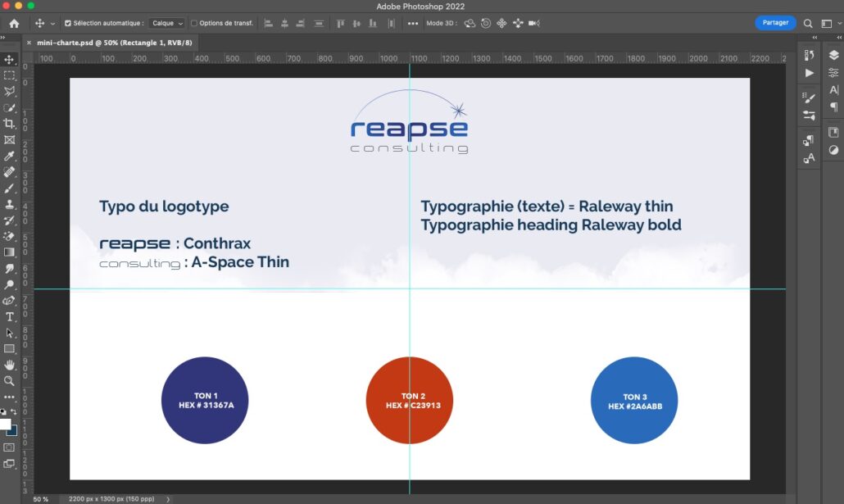Align left edges in options bar
This screenshot has height=504, width=844.
point(269,23)
